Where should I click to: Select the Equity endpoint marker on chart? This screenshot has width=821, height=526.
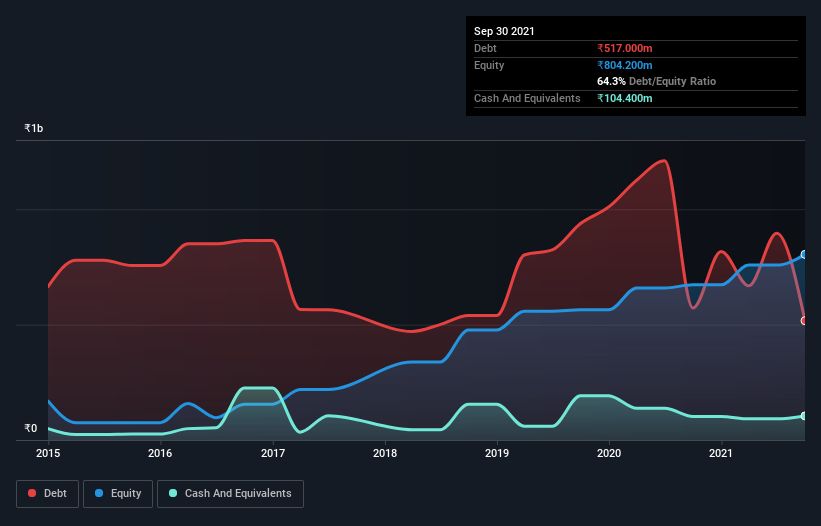804,255
